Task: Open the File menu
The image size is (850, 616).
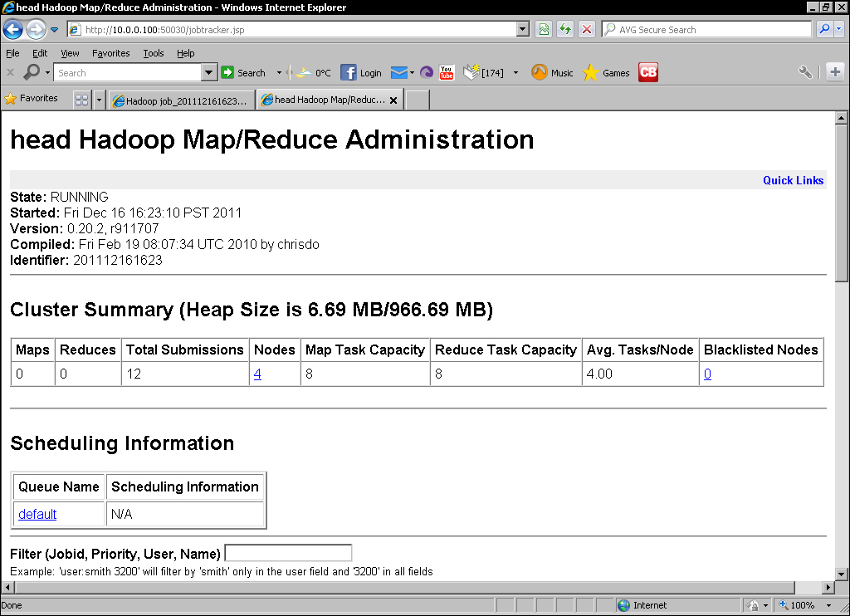Action: pyautogui.click(x=12, y=53)
